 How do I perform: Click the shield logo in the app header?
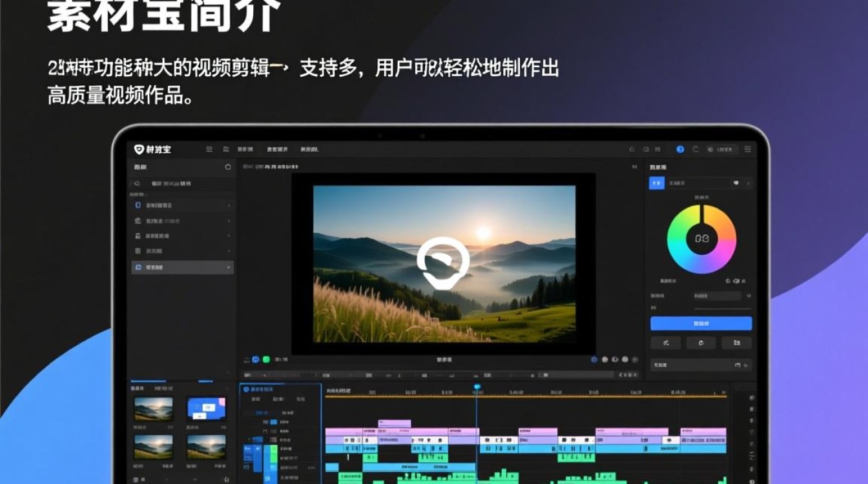(138, 149)
